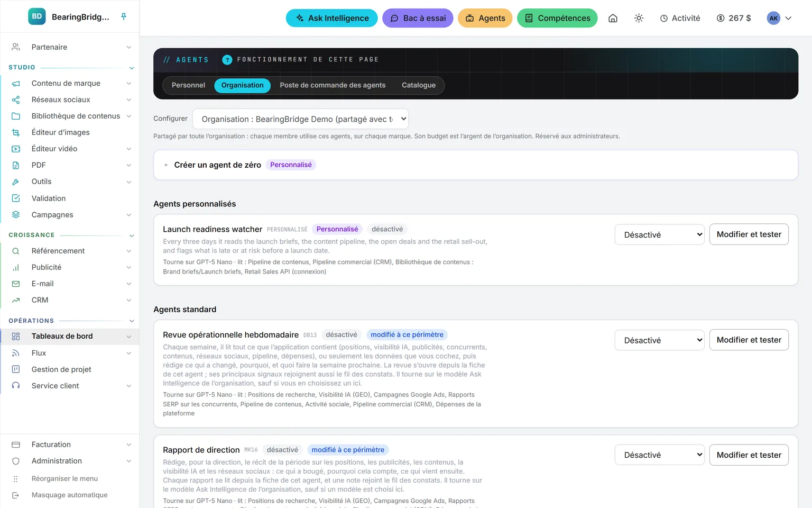Expand the Créer un agent de zéro disclosure triangle

(166, 165)
